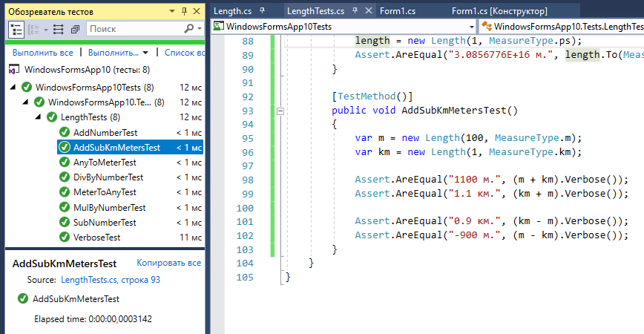Click the Выполнить все link
Screen dimensions: 644x334
[x=42, y=53]
